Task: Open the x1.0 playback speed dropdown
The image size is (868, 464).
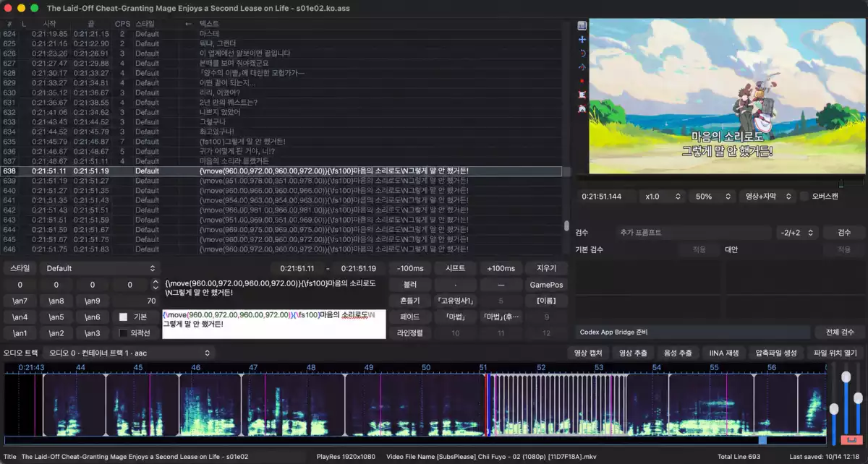Action: coord(662,197)
